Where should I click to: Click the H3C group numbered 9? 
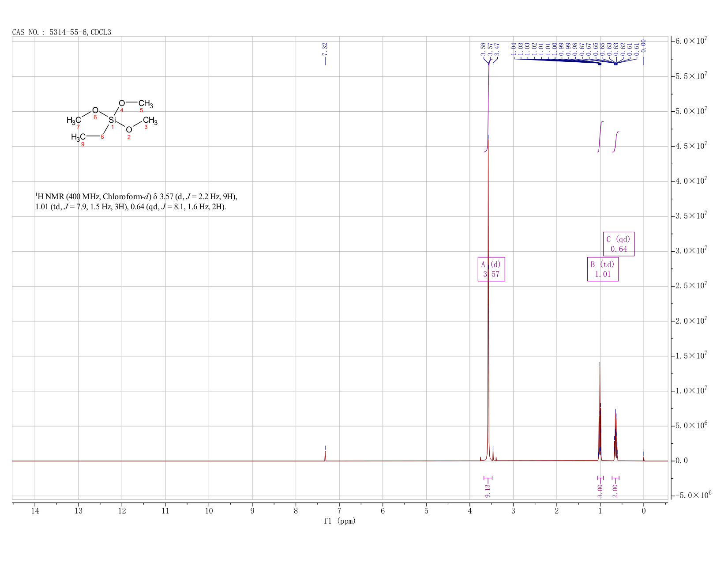78,137
